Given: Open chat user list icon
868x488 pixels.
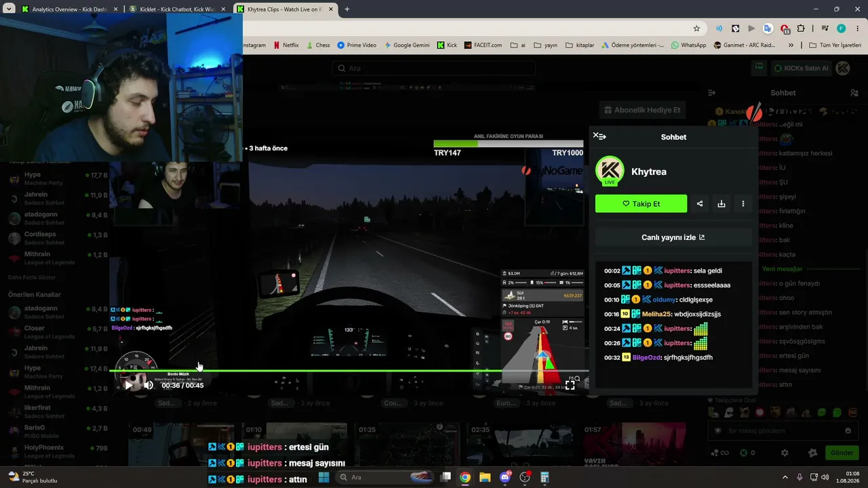Looking at the screenshot, I should 854,93.
